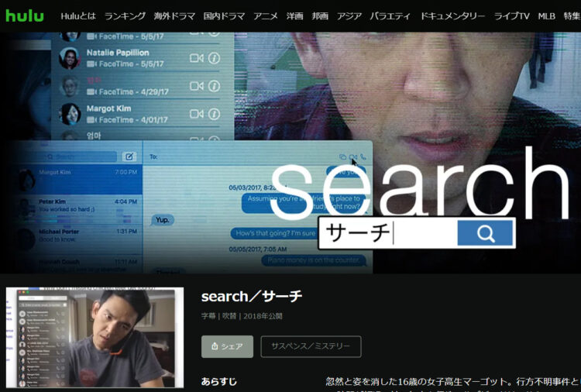
Task: Click the あらすじ heading
Action: click(218, 381)
